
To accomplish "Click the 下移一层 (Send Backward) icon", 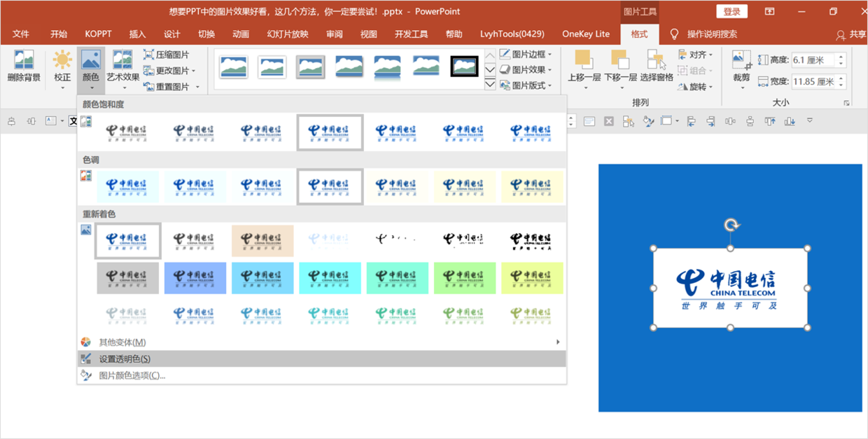I will [619, 60].
